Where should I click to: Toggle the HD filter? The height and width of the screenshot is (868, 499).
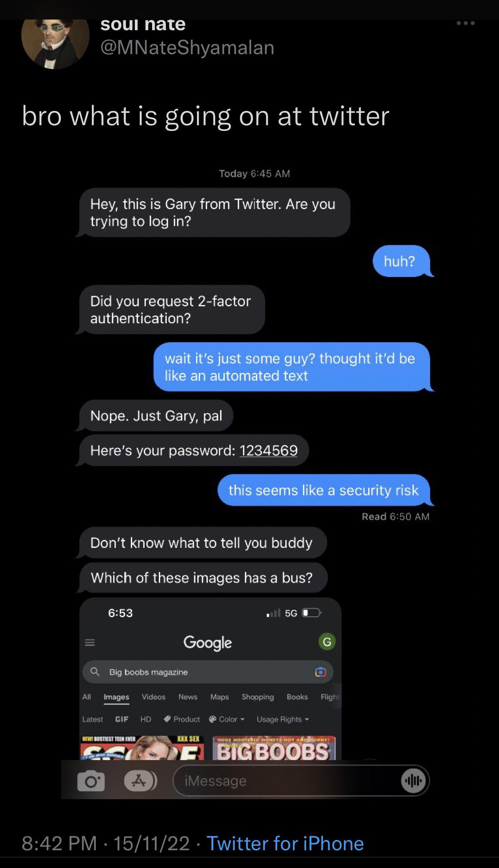point(146,719)
